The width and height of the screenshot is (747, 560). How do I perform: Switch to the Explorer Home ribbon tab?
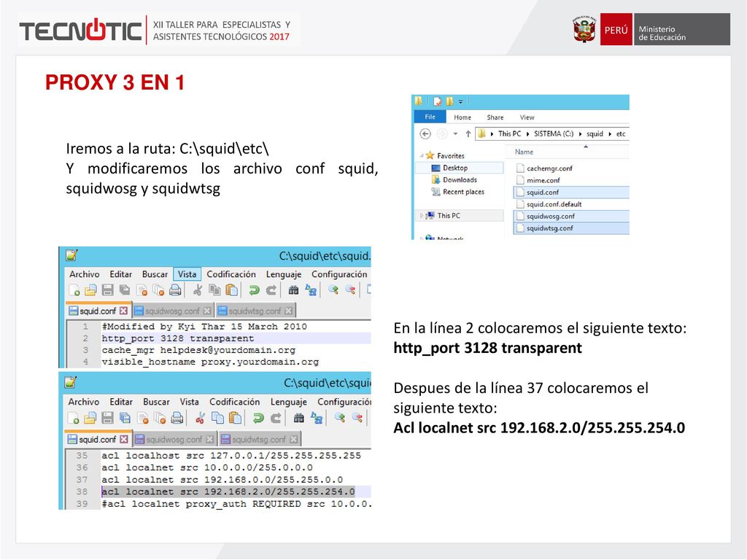pyautogui.click(x=462, y=117)
